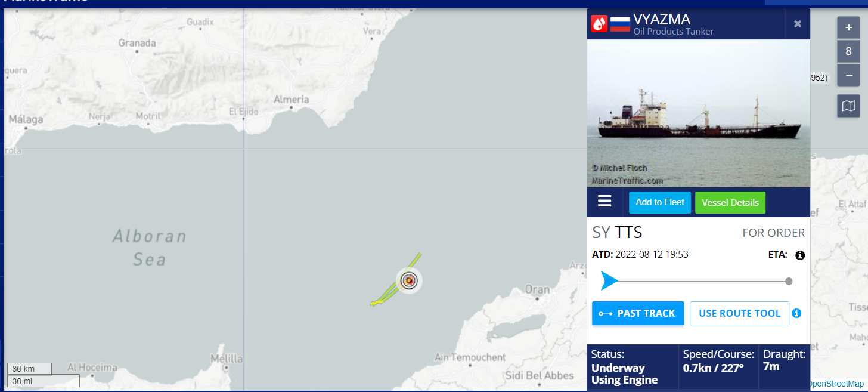The height and width of the screenshot is (392, 868).
Task: Open Vessel Details
Action: click(x=730, y=202)
